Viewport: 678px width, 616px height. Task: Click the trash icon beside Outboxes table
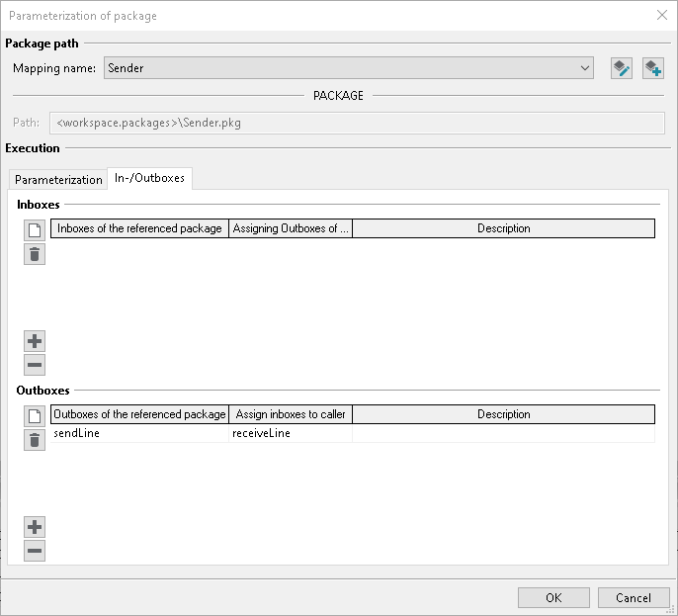(35, 440)
